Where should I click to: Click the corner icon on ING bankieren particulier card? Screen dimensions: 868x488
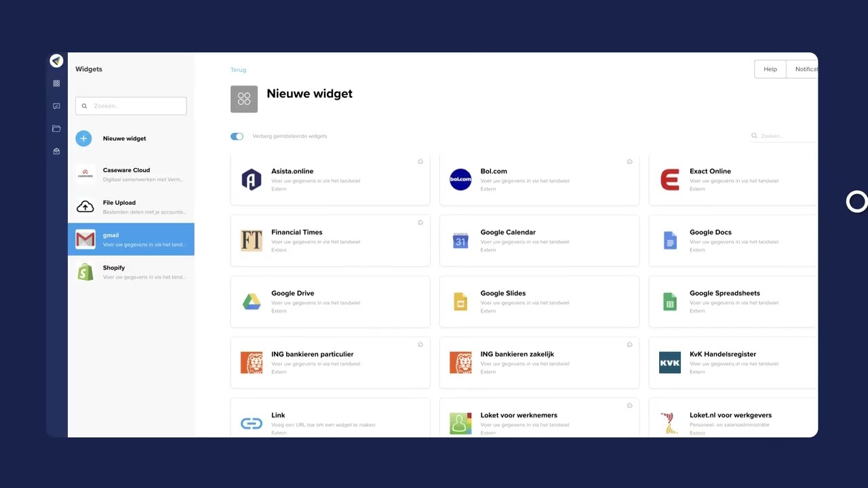(x=420, y=344)
